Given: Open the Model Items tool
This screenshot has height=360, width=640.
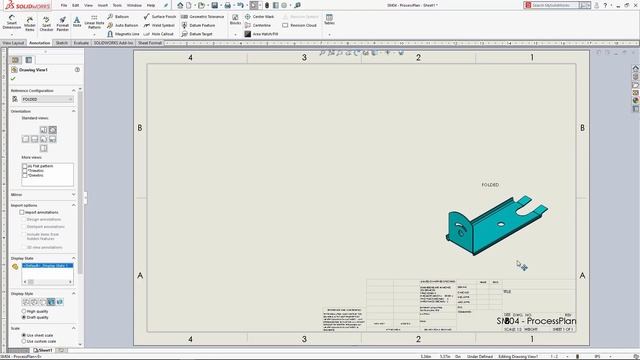Looking at the screenshot, I should 30,24.
